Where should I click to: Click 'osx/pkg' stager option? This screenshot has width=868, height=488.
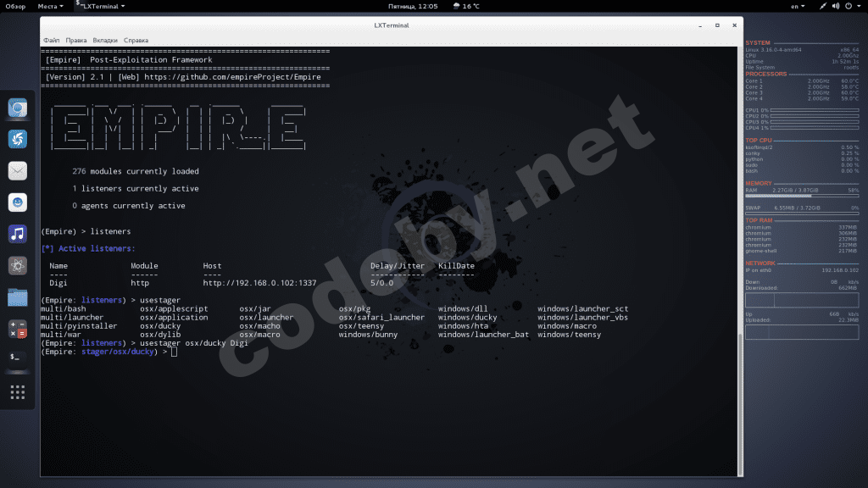(x=354, y=308)
